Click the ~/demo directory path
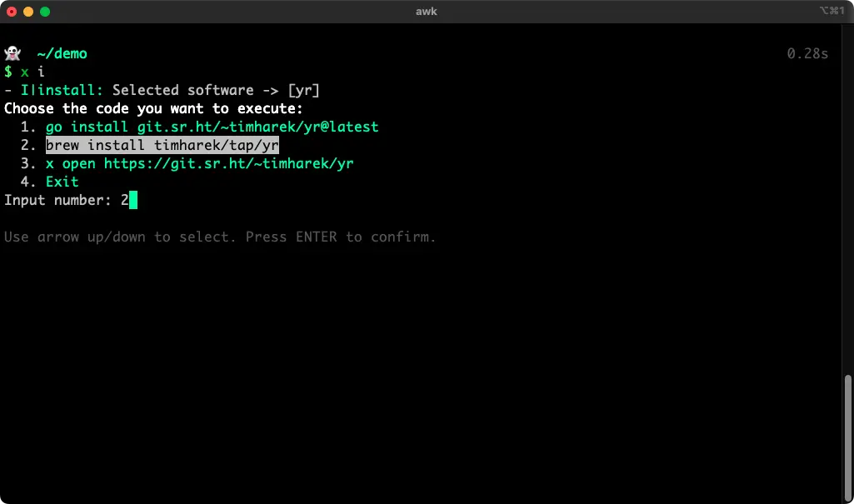Image resolution: width=854 pixels, height=504 pixels. (62, 53)
